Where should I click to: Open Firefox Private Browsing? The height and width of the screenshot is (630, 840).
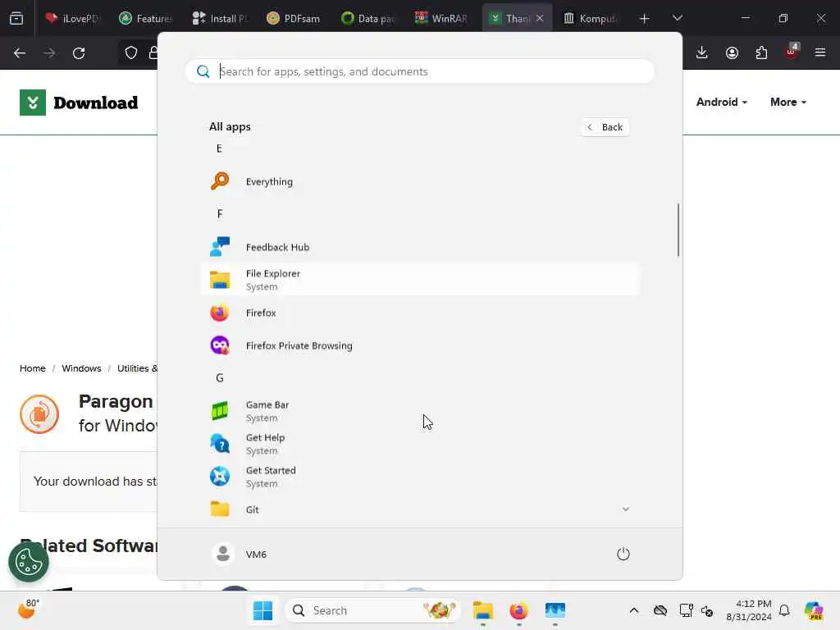pyautogui.click(x=420, y=345)
